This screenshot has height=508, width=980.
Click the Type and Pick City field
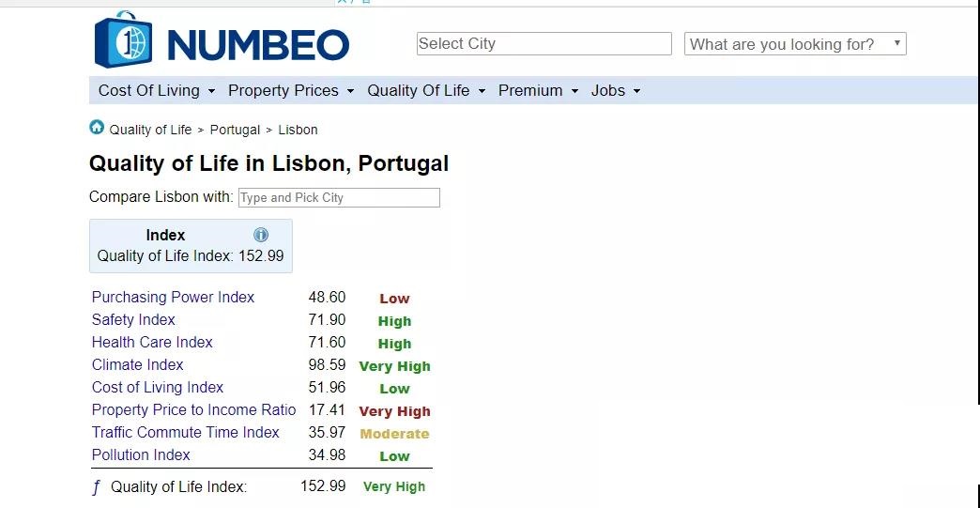coord(339,197)
